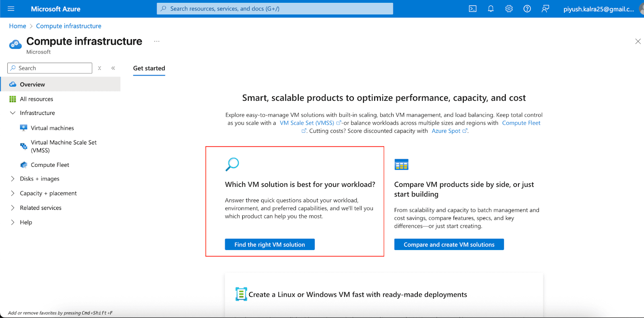Click the 'Which VM solution is best for your workload?' heading
The height and width of the screenshot is (318, 644).
300,185
